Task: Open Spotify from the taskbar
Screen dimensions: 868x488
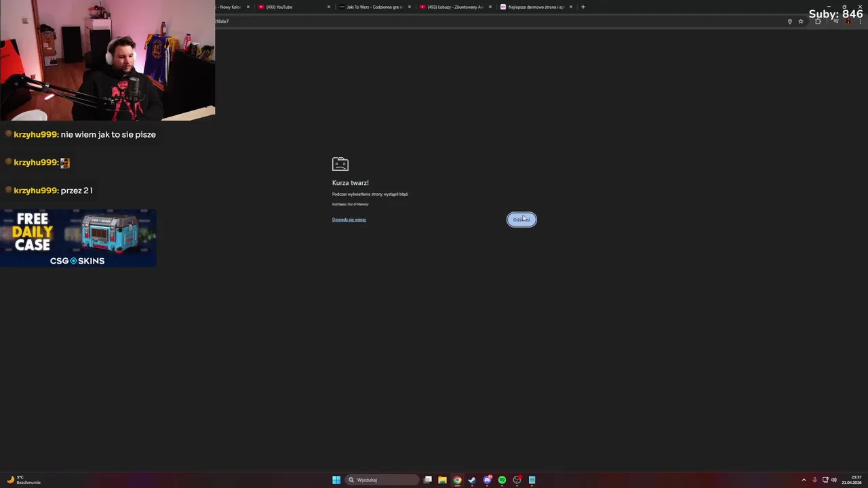Action: 502,480
